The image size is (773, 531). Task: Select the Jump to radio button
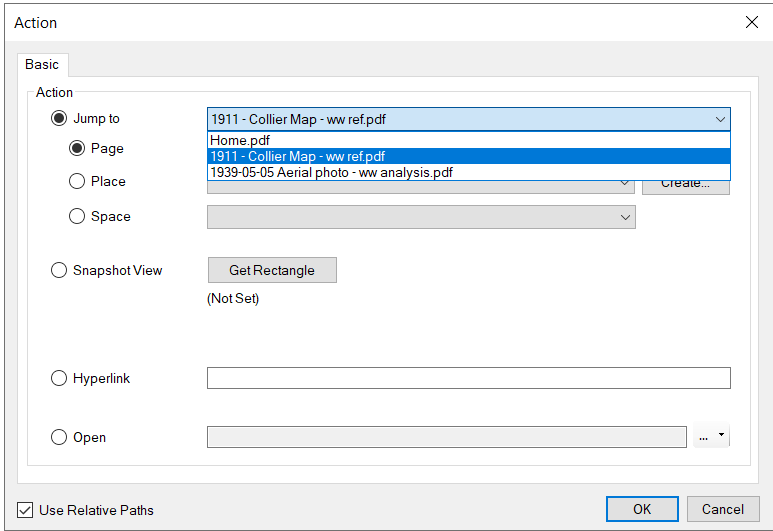pos(59,119)
